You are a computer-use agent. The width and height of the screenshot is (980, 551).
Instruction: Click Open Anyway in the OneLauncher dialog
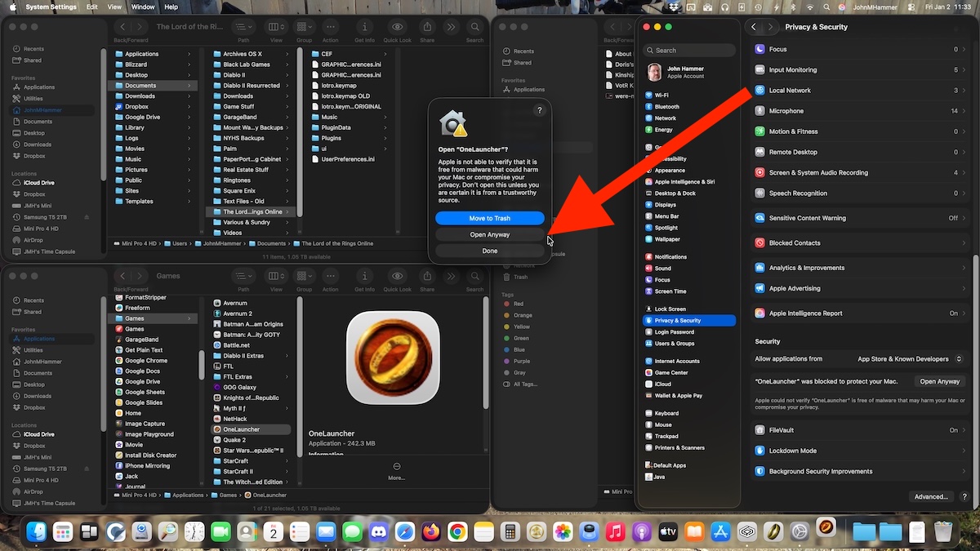click(490, 234)
